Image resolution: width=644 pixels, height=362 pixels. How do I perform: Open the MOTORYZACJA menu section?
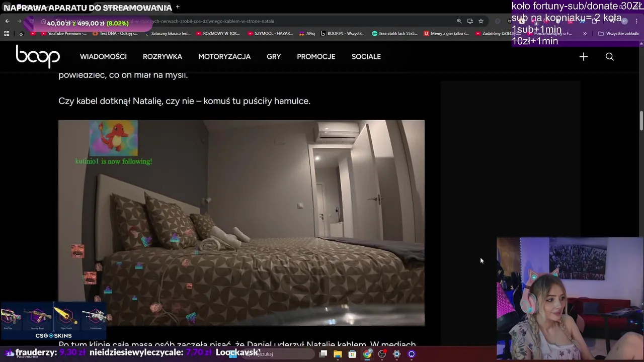click(224, 57)
